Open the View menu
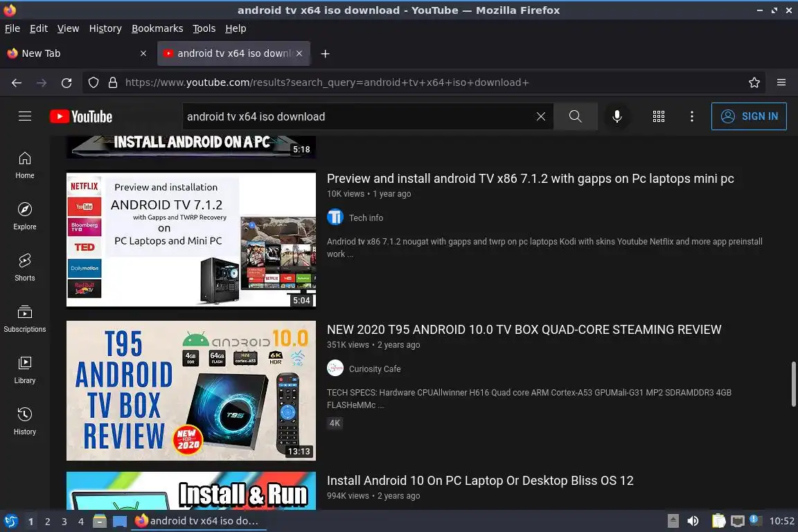The image size is (798, 532). (x=68, y=28)
